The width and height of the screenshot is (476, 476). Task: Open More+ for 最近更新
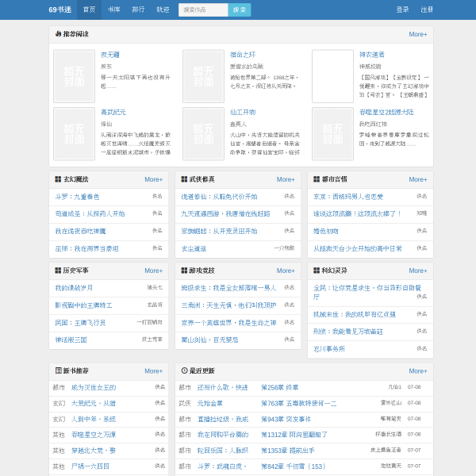tap(418, 371)
